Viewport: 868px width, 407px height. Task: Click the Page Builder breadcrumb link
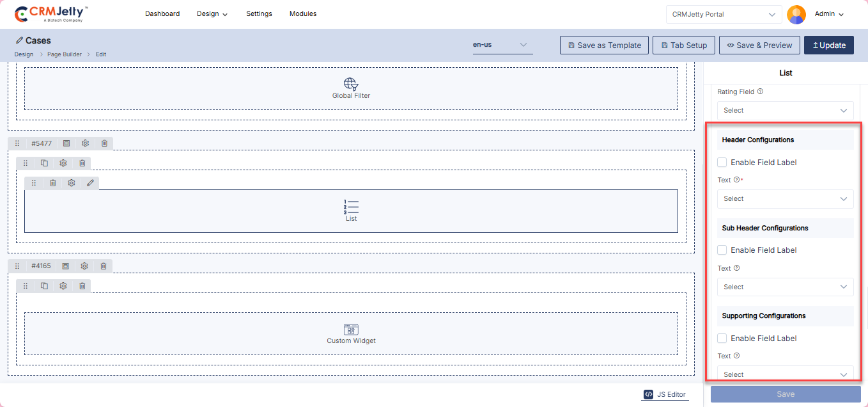click(65, 54)
